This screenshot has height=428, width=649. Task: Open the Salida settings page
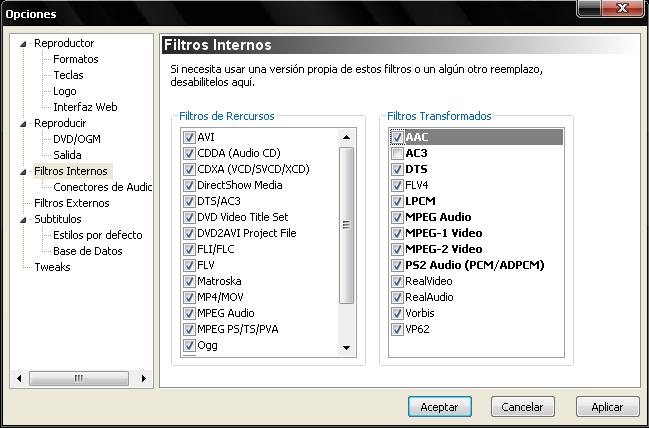click(67, 155)
